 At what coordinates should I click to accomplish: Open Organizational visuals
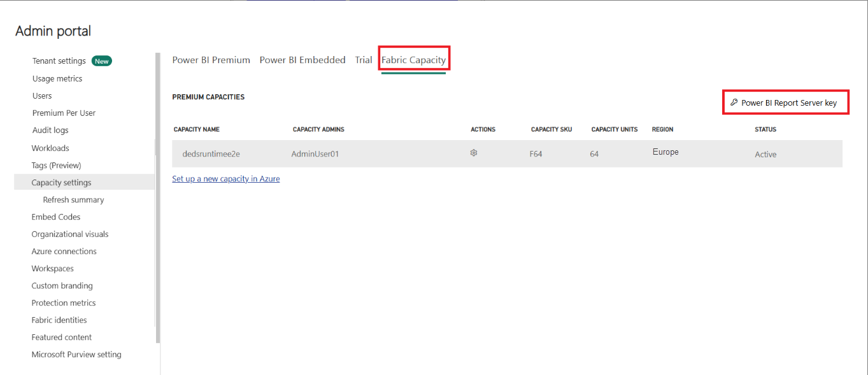coord(70,234)
